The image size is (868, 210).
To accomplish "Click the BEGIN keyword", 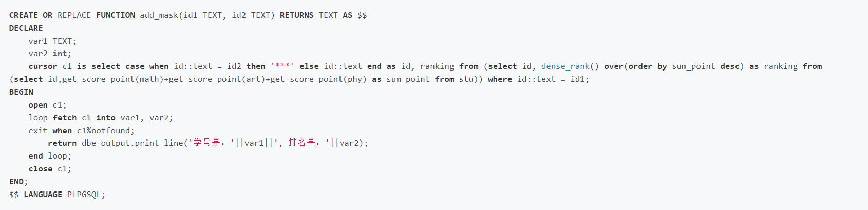I will (x=21, y=92).
